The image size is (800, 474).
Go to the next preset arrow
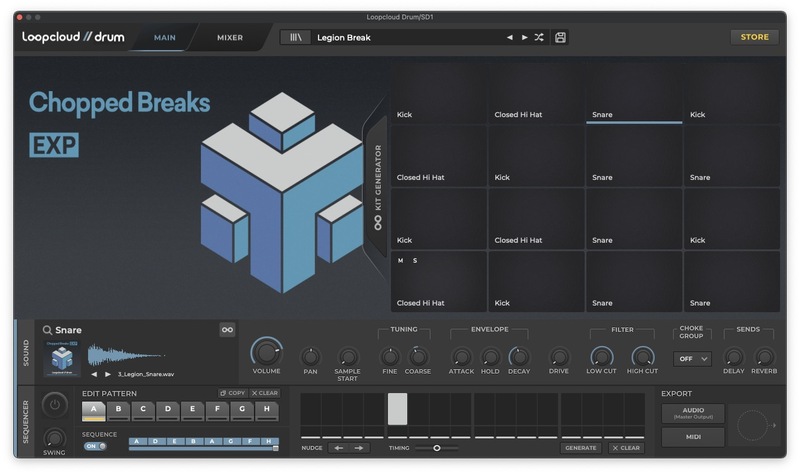[x=524, y=37]
